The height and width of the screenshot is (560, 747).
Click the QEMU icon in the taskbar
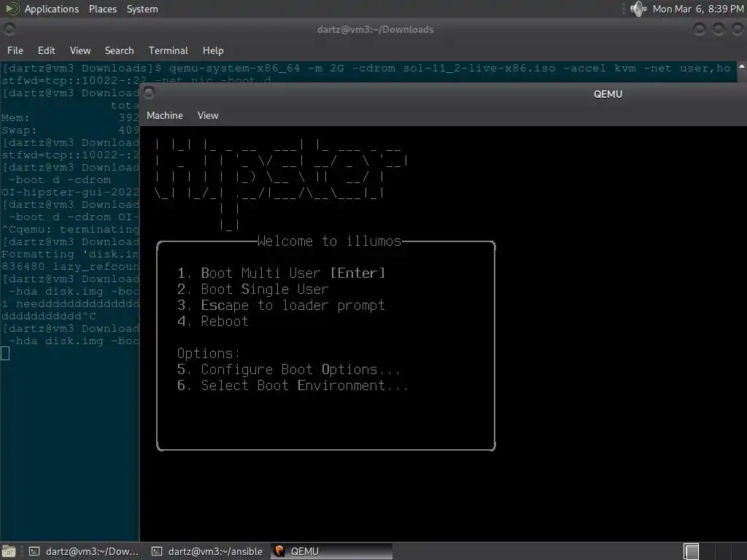click(279, 551)
